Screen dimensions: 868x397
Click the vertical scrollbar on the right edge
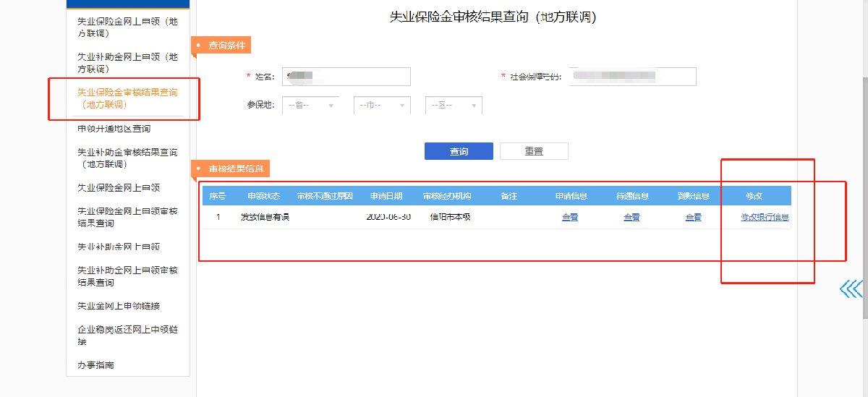click(x=864, y=195)
